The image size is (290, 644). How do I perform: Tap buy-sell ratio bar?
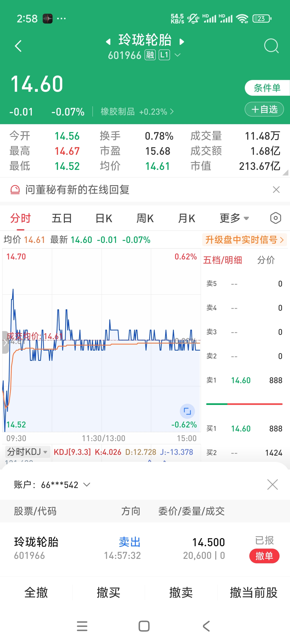[x=244, y=404]
